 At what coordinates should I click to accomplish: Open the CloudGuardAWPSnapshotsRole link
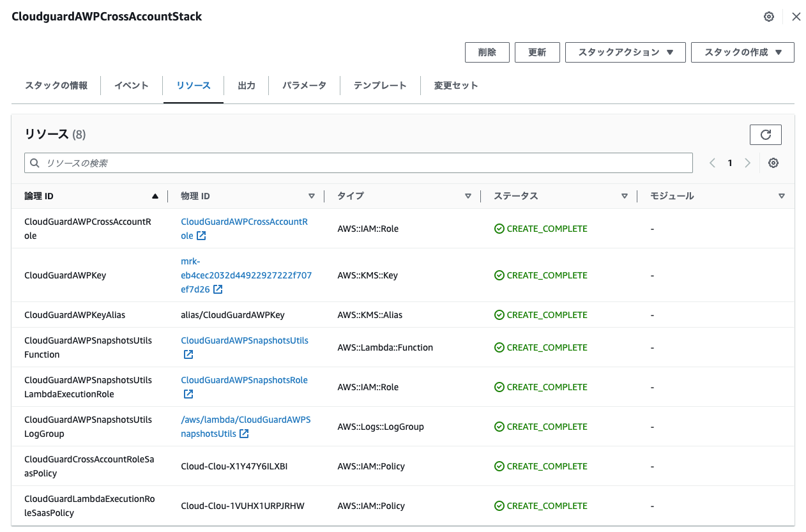point(244,379)
